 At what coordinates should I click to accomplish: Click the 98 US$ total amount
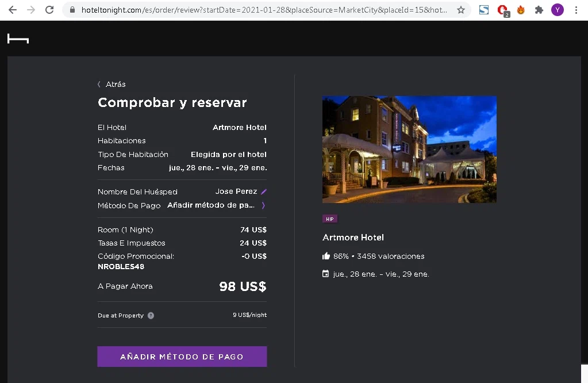click(243, 286)
